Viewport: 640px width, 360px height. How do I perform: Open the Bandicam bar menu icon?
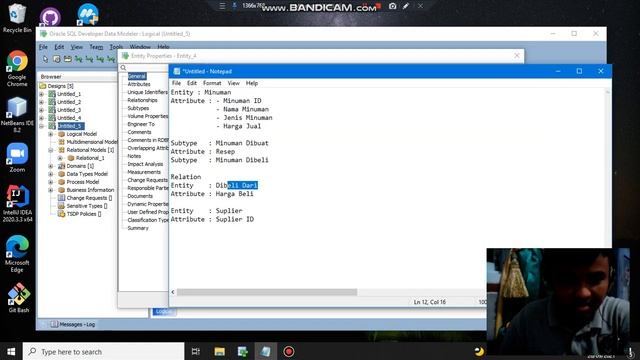[222, 6]
